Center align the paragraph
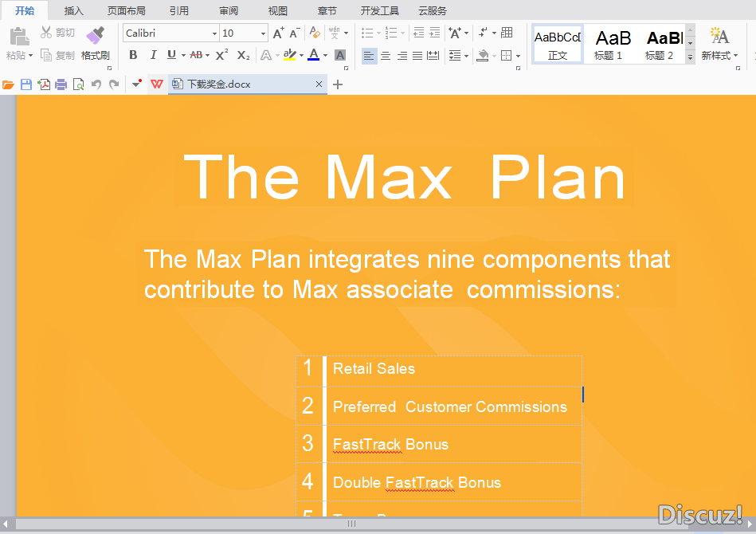 386,56
